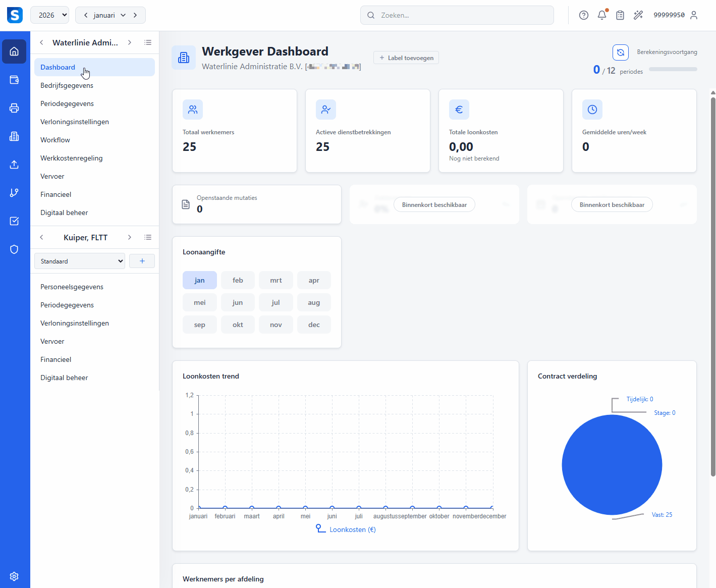This screenshot has width=716, height=588.
Task: Open Workflow menu item
Action: [x=94, y=140]
